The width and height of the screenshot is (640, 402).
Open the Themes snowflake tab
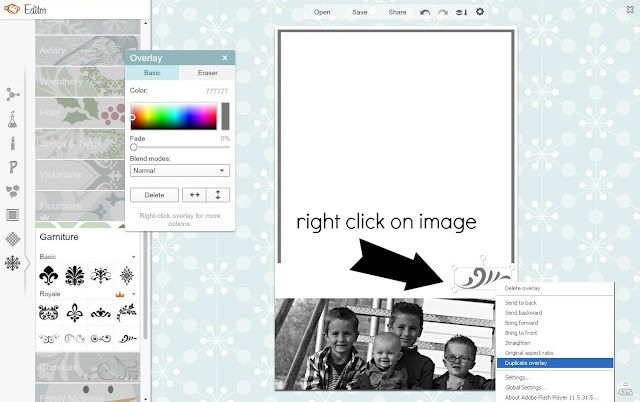13,263
